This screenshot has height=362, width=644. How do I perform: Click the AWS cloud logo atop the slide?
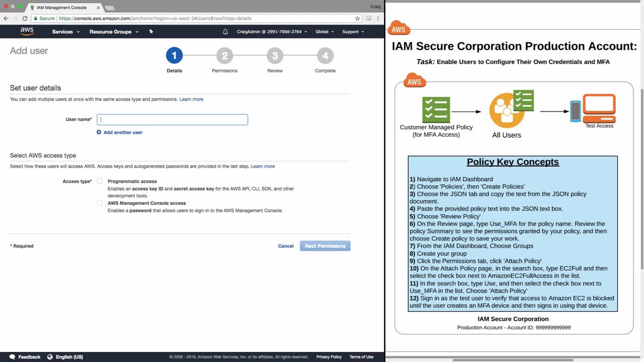pos(398,29)
